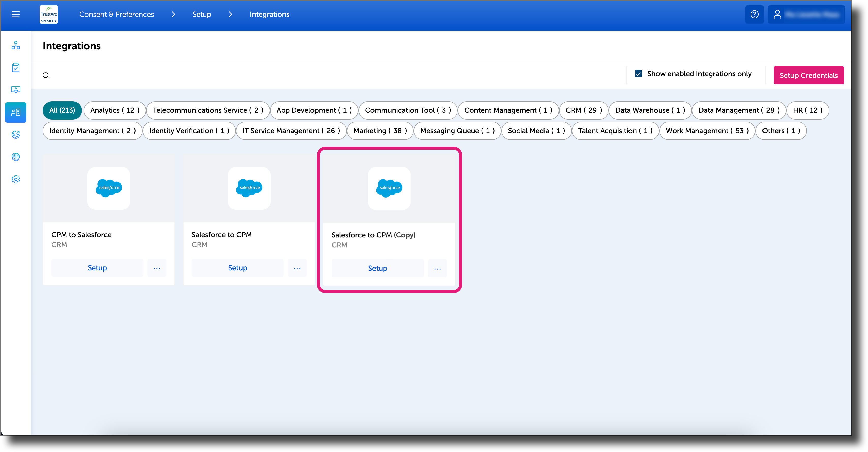Filter by Messaging Queue ( 1 )
Screen dimensions: 868x452
point(457,131)
